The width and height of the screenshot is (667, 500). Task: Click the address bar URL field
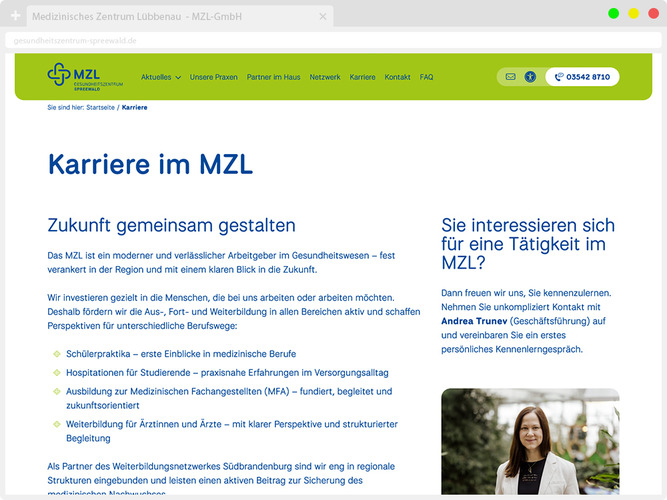tap(334, 41)
